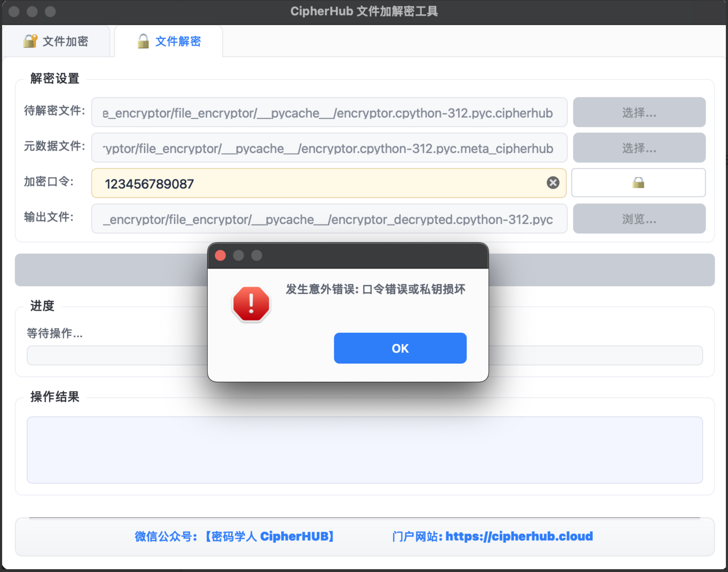728x572 pixels.
Task: Dismiss the error dialog with OK
Action: [x=400, y=348]
